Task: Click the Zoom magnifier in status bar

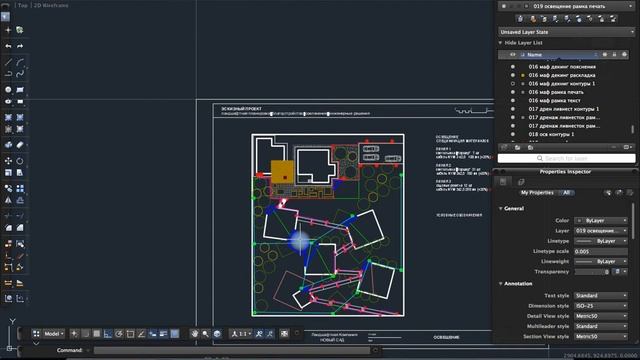Action: (205, 333)
